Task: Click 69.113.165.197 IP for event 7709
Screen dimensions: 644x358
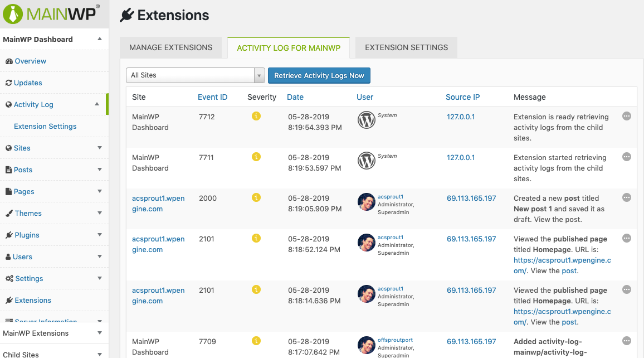Action: [x=471, y=342]
